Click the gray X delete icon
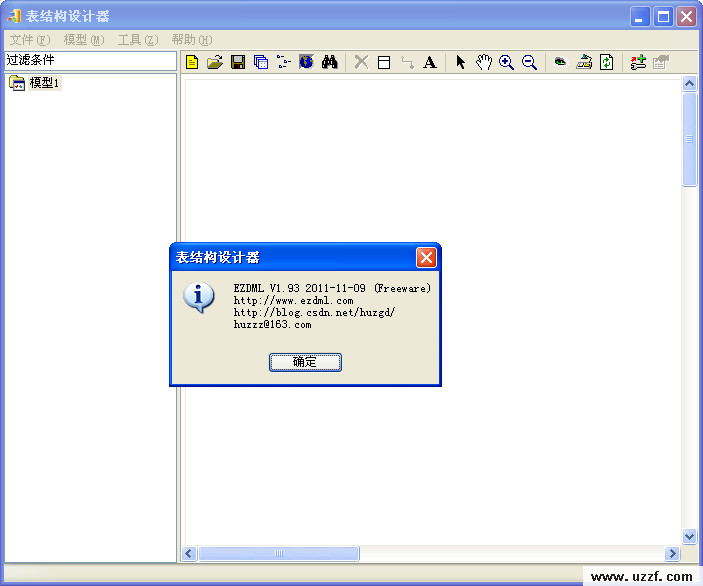This screenshot has width=703, height=586. coord(361,62)
